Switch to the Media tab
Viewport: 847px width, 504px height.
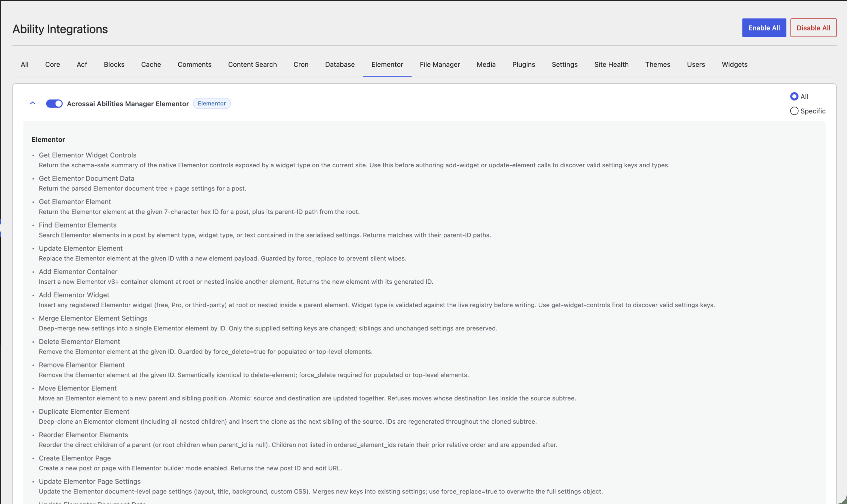pos(486,64)
